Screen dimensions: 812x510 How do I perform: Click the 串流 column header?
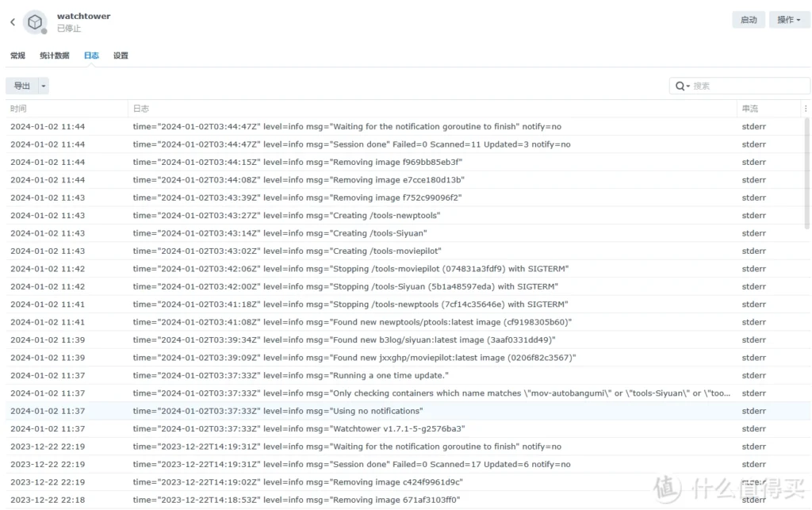(x=749, y=109)
